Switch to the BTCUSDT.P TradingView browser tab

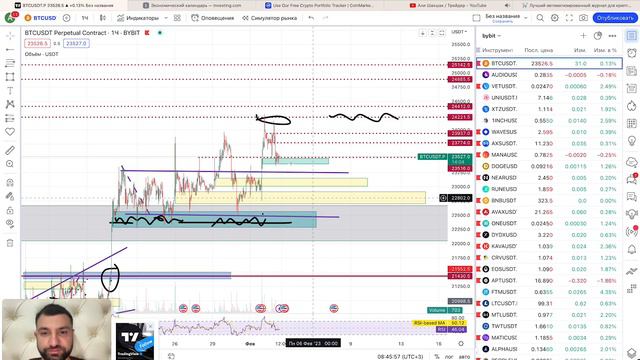coord(65,5)
